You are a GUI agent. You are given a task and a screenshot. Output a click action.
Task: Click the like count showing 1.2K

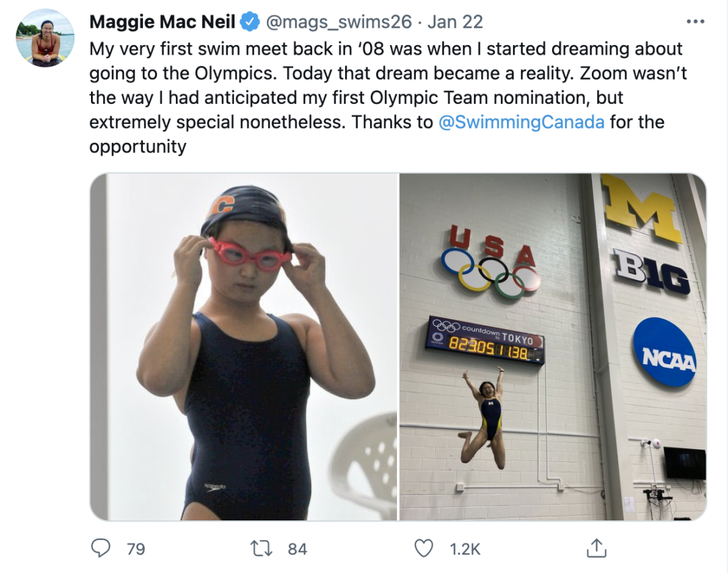465,549
